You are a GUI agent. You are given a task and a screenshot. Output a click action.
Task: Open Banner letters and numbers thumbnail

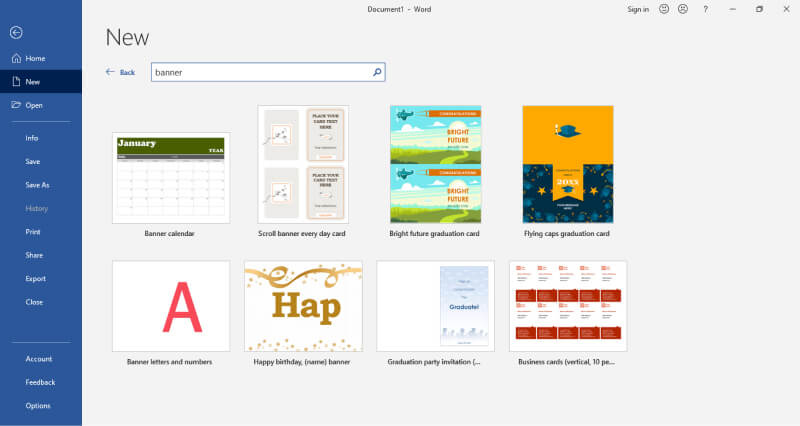(x=171, y=306)
